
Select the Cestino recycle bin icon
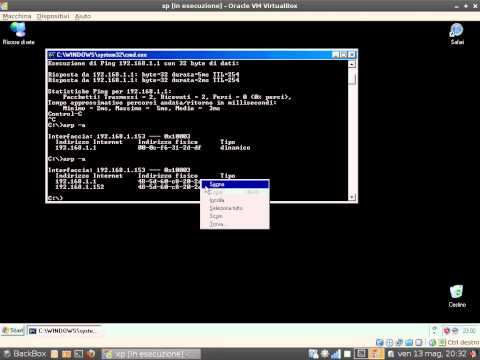pyautogui.click(x=457, y=296)
